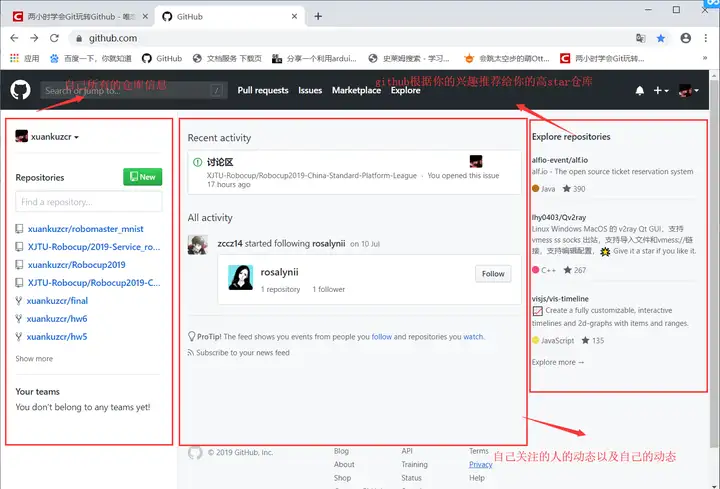This screenshot has height=489, width=720.
Task: Open a new browser tab with plus
Action: pos(318,17)
